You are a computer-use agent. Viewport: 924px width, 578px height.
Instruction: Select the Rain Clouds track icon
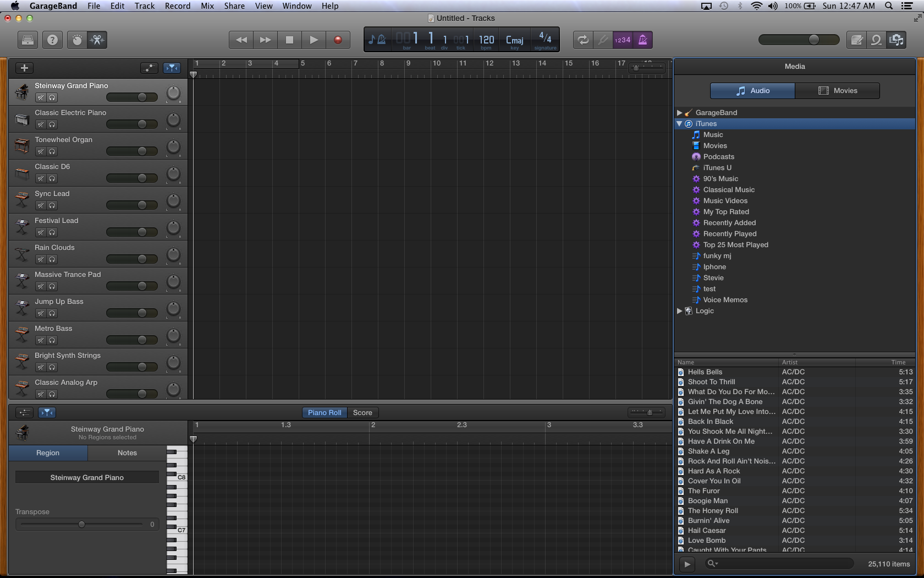pos(22,254)
